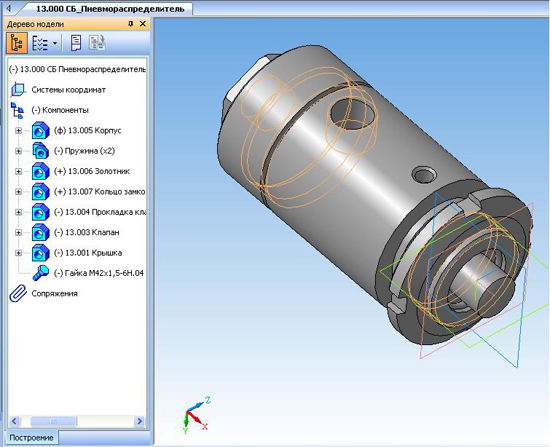Select the (-) Пружина (x2) item

click(x=84, y=151)
